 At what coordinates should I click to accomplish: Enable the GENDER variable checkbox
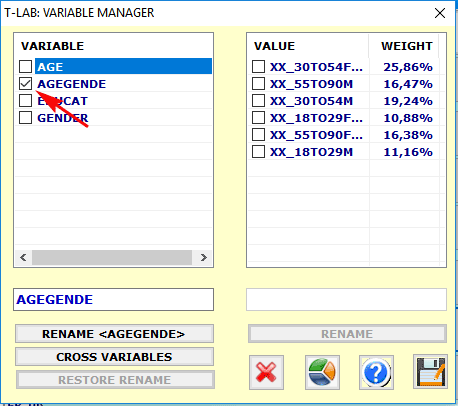[25, 118]
